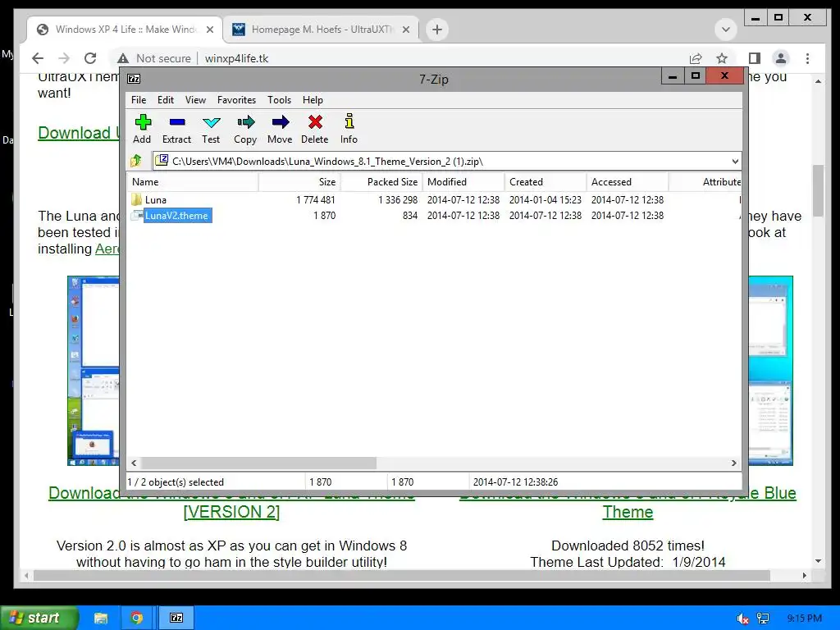Open Chrome's three-dot menu

(807, 58)
